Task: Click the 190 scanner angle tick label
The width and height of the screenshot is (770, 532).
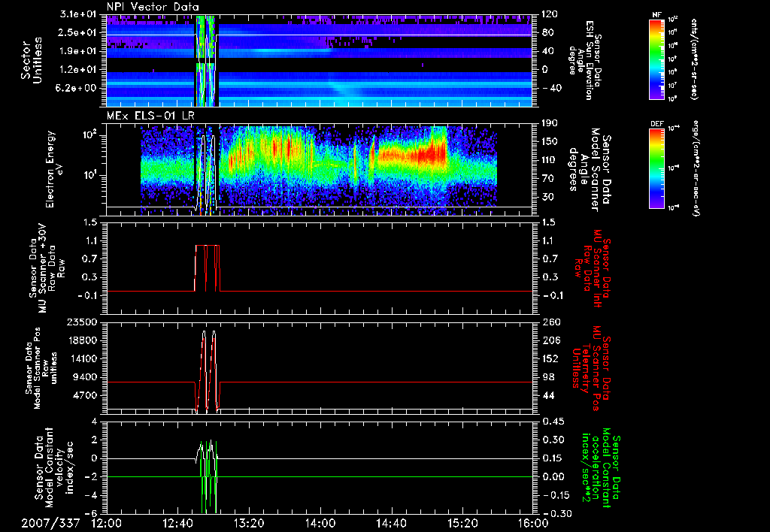Action: pyautogui.click(x=550, y=123)
